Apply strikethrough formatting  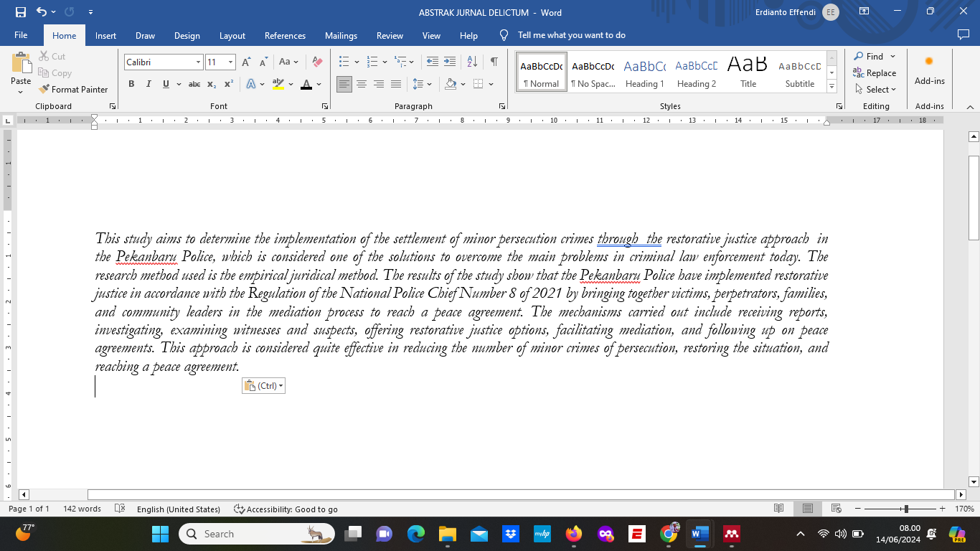tap(194, 84)
